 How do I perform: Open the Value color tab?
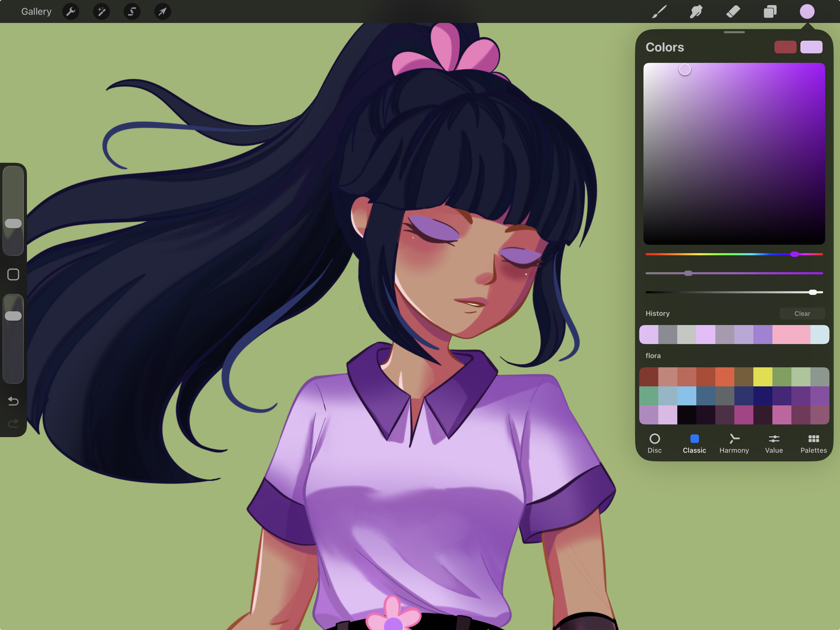(773, 443)
